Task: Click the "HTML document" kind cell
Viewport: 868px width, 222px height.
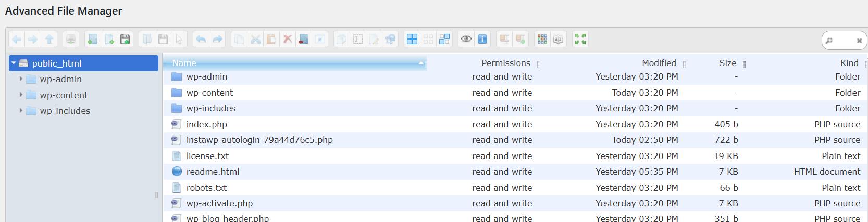Action: pyautogui.click(x=827, y=172)
